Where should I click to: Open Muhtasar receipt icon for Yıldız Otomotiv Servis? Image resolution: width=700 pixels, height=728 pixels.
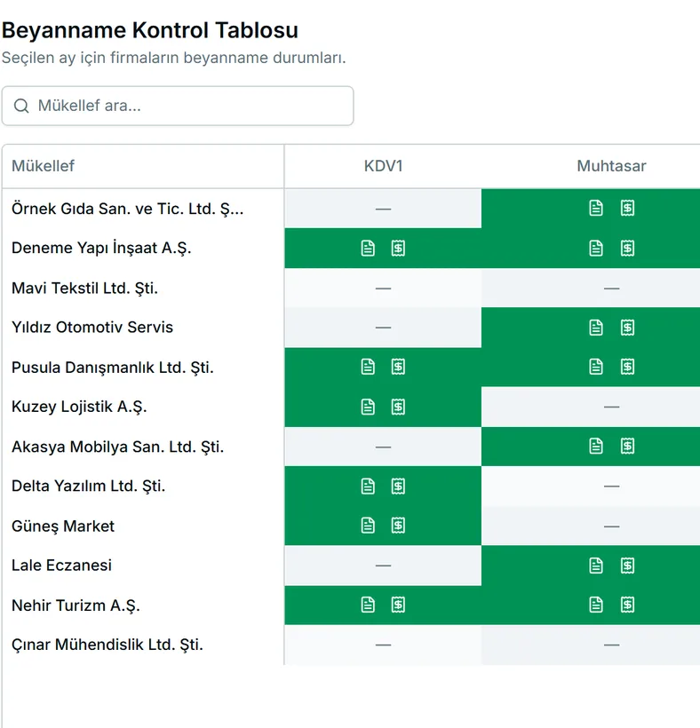coord(627,328)
